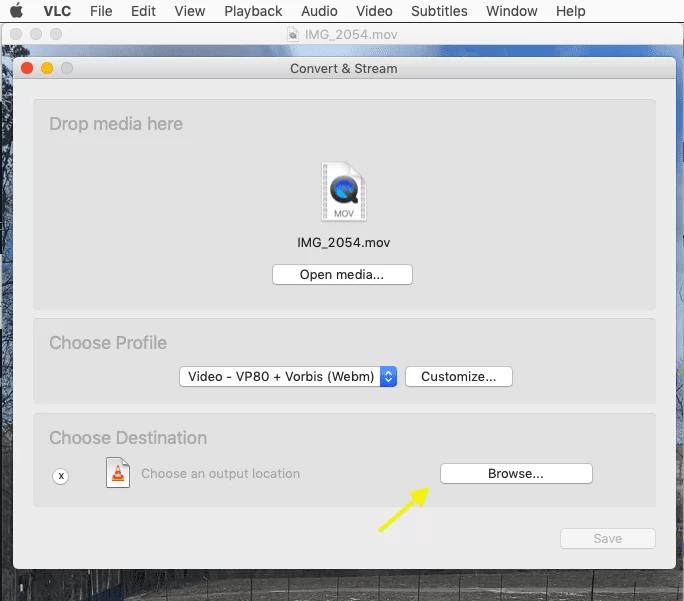Open the VLC application menu
684x601 pixels.
[x=57, y=11]
